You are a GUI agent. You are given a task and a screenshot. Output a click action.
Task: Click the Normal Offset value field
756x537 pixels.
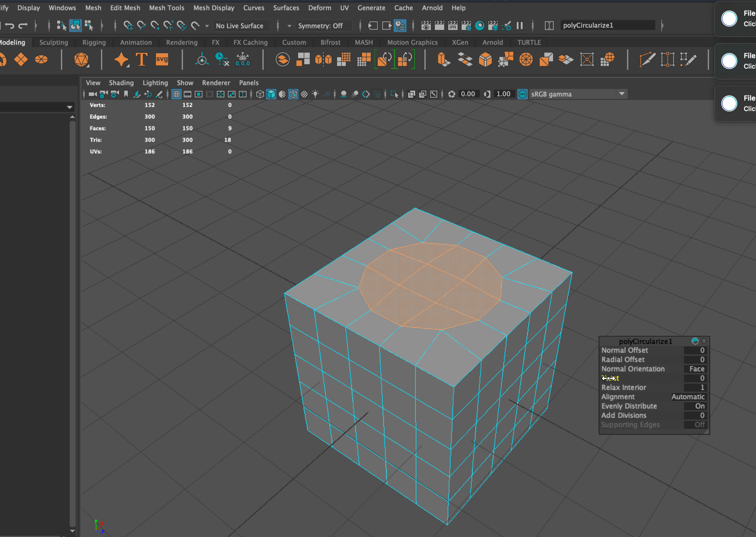(695, 350)
